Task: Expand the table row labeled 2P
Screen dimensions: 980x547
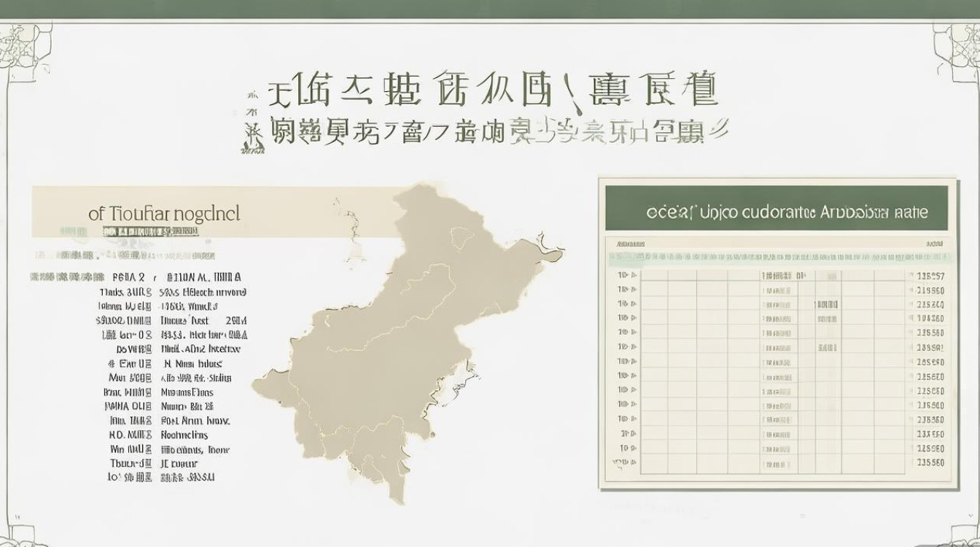Action: (633, 433)
